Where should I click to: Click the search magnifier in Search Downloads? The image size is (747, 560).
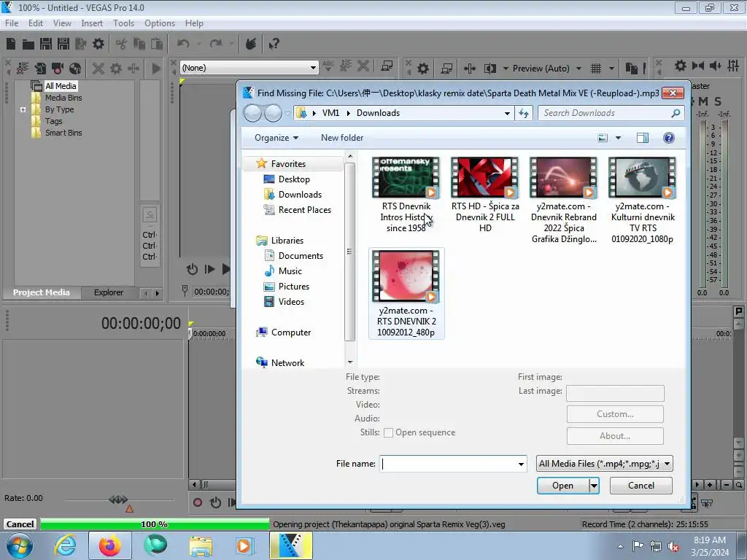(676, 113)
